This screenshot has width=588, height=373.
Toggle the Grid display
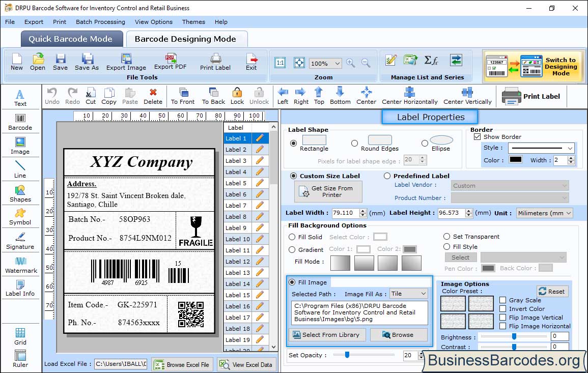point(20,336)
